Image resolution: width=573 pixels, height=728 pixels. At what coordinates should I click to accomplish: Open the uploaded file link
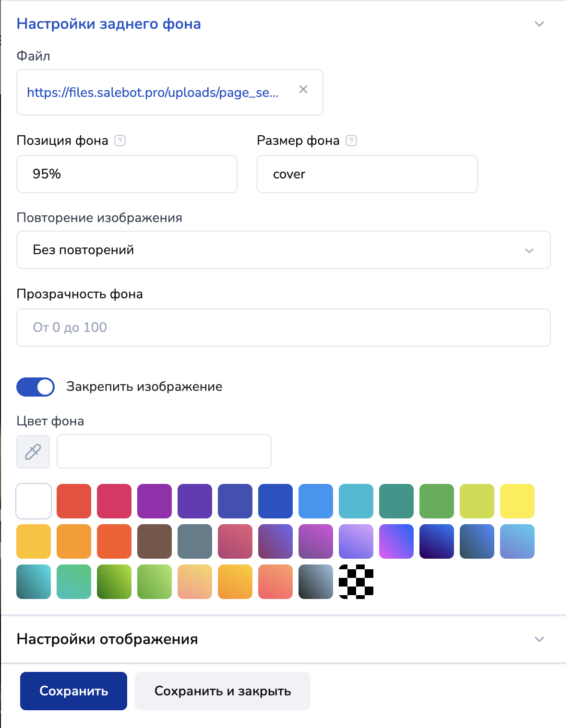click(x=153, y=93)
